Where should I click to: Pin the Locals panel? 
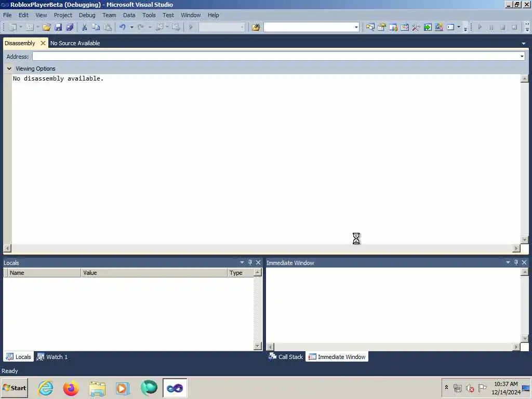point(250,262)
